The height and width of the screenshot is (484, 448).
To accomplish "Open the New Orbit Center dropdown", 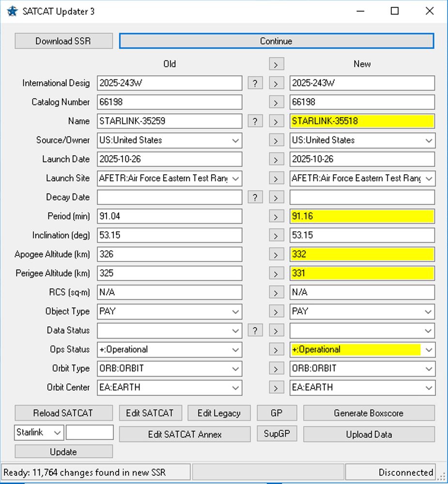I will pos(429,388).
